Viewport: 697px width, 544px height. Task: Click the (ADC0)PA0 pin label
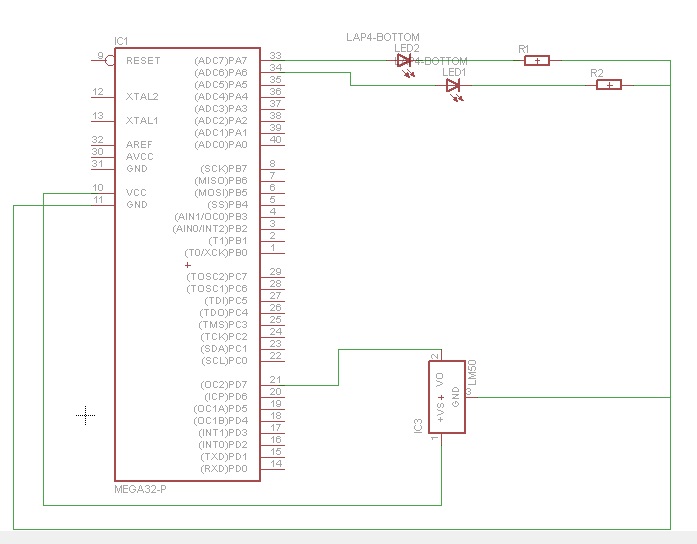tap(221, 144)
